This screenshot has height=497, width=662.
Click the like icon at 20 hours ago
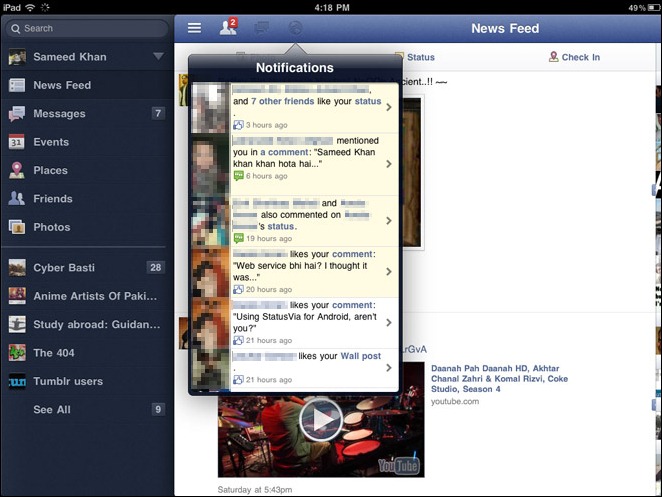pos(238,289)
